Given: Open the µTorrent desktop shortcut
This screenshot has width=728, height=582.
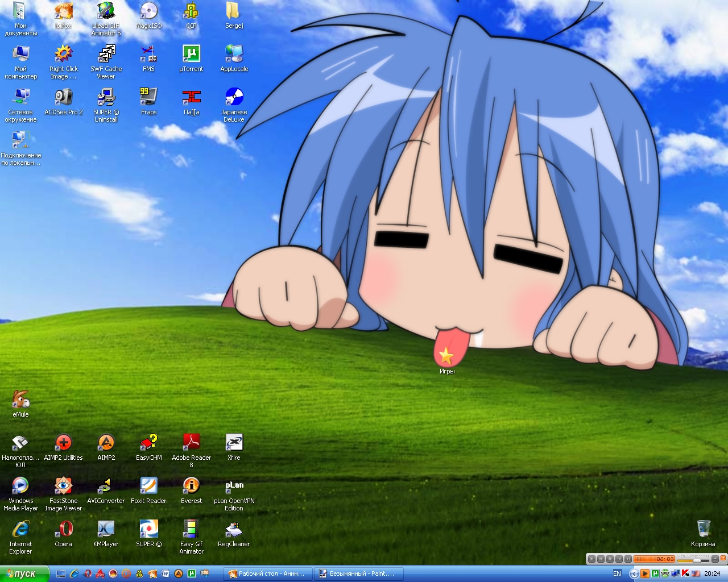Looking at the screenshot, I should (191, 59).
